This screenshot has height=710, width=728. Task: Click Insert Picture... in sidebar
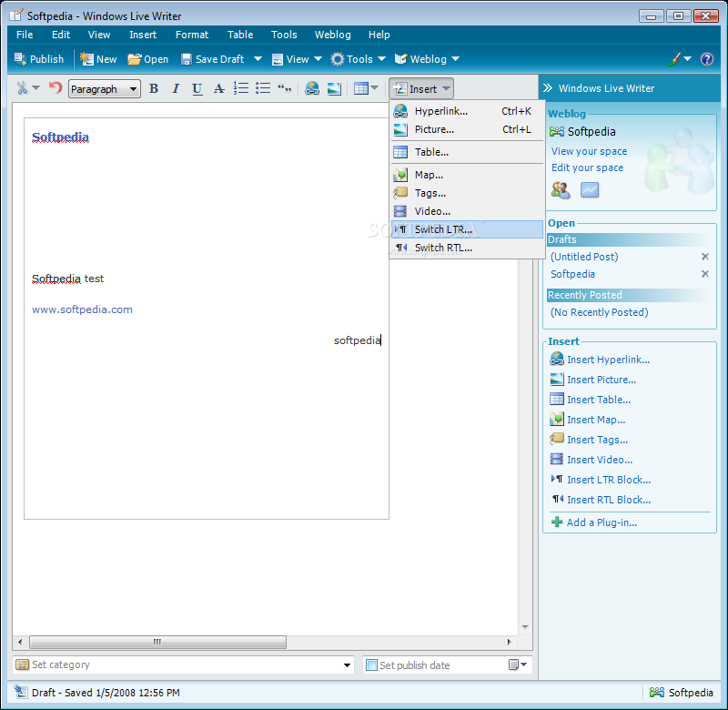593,380
